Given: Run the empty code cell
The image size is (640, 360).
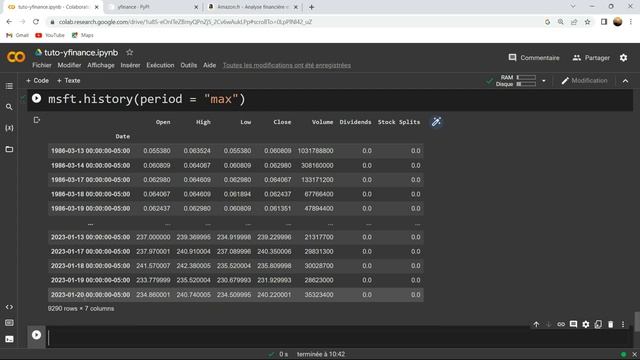Looking at the screenshot, I should pos(36,335).
